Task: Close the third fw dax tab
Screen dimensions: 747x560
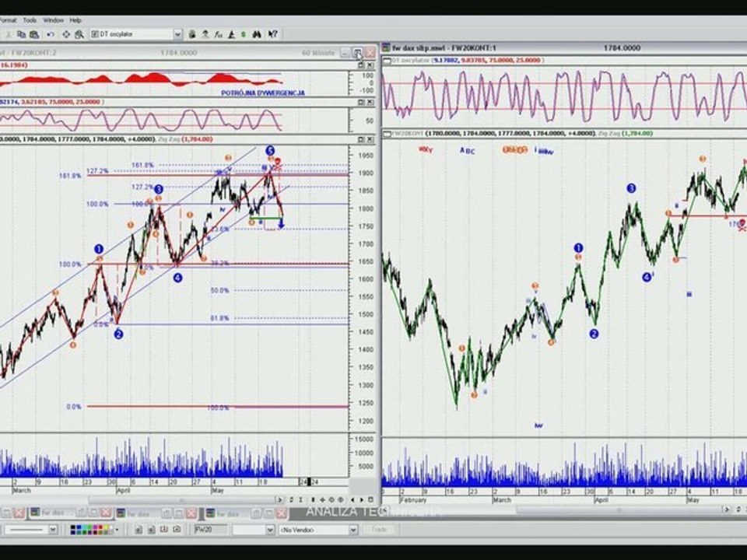Action: pyautogui.click(x=191, y=513)
